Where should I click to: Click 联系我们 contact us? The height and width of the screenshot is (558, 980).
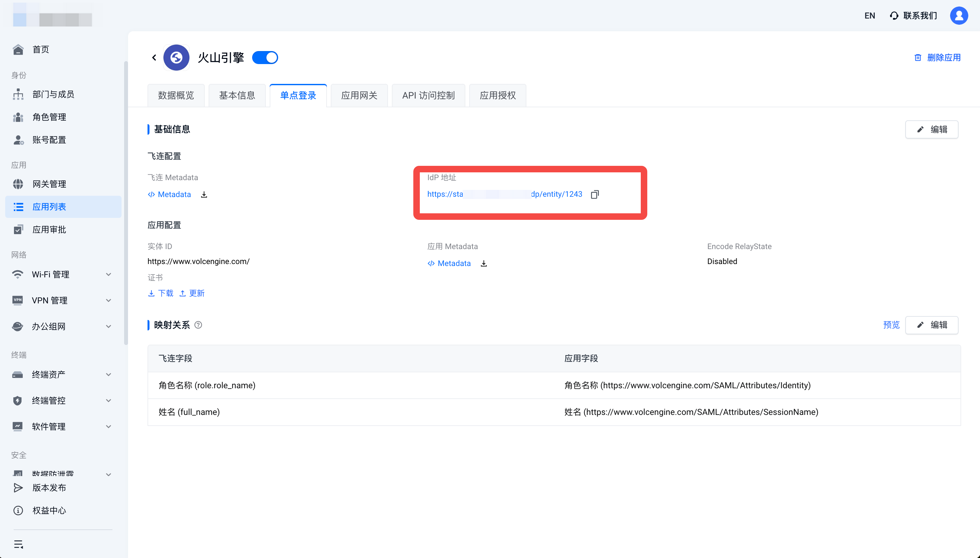coord(913,16)
